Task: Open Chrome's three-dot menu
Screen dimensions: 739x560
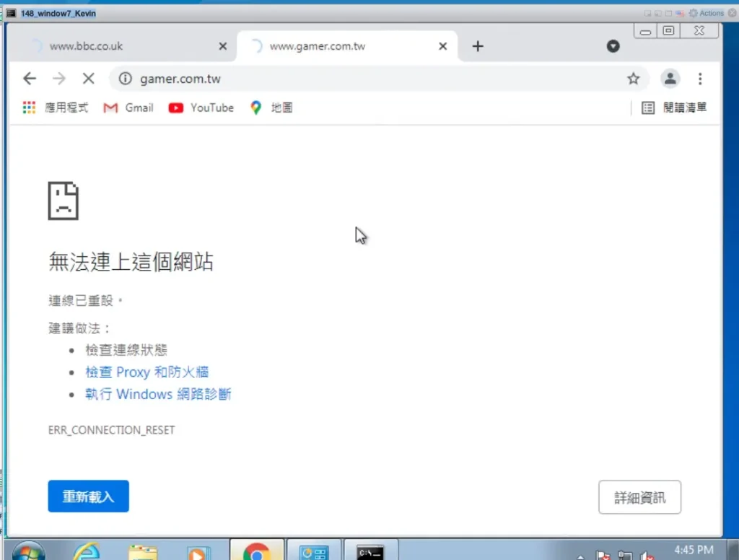Action: tap(700, 79)
